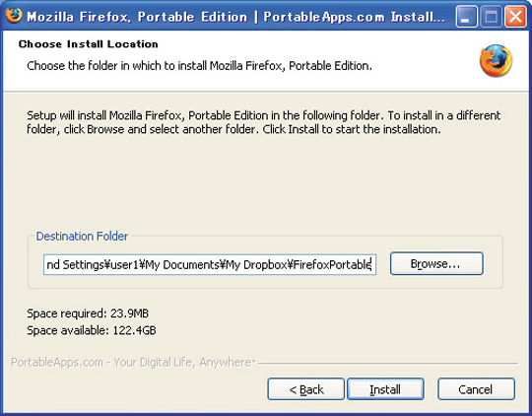Click the Choose Install Location heading
Viewport: 532px width, 416px height.
(89, 44)
